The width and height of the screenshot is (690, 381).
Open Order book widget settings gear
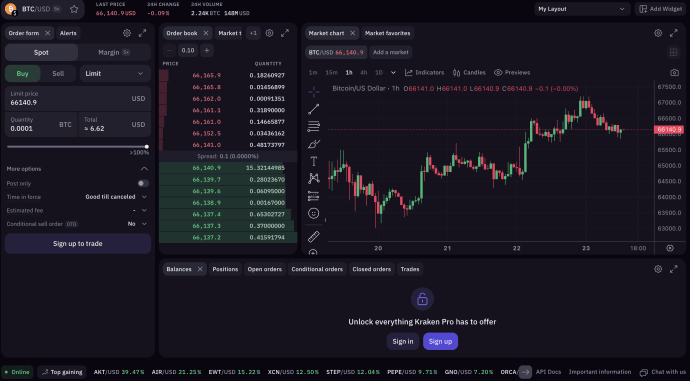tap(269, 33)
